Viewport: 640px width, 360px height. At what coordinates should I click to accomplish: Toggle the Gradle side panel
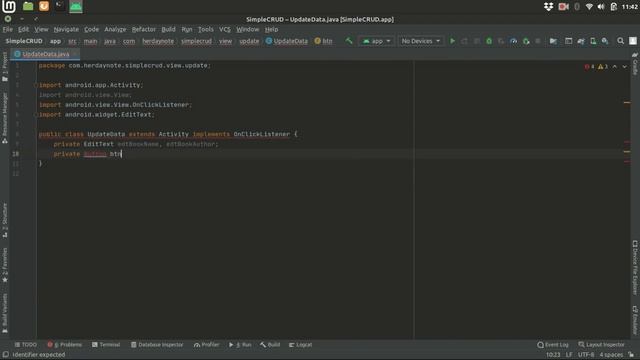(635, 64)
